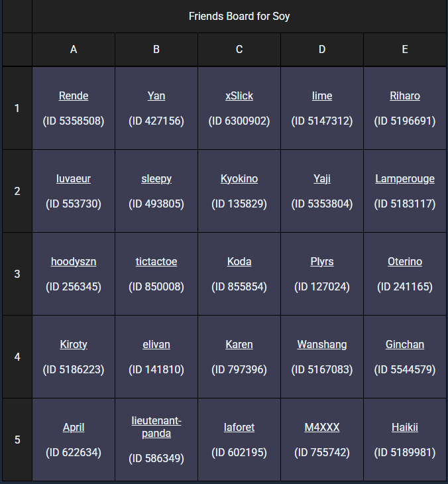
Task: Open the lieutenant-panda profile link
Action: point(156,427)
